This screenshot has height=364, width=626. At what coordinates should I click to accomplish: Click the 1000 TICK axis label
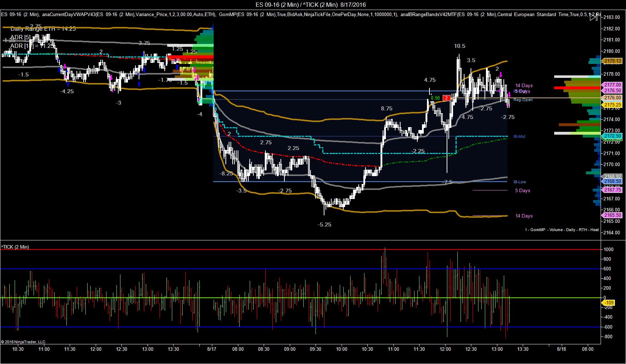[x=608, y=249]
